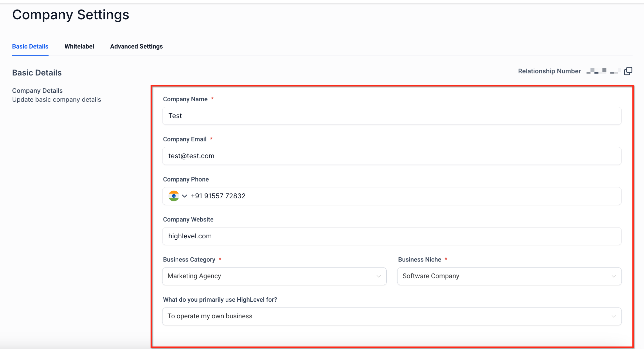Screen dimensions: 644x349
Task: Click the Company Website field
Action: (x=391, y=236)
